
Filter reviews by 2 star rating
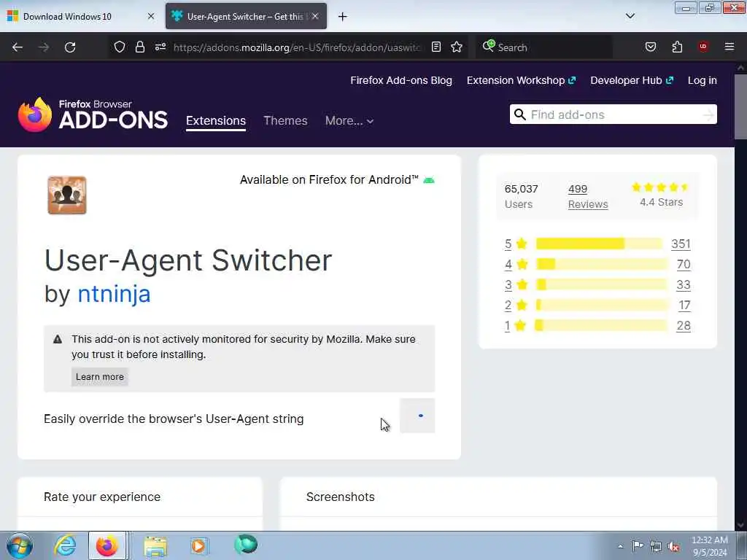[516, 306]
